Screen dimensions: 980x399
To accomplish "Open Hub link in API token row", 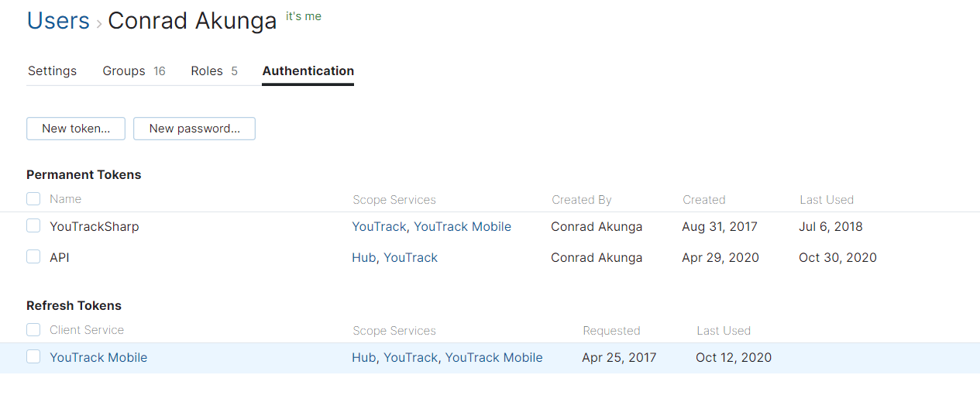I will pos(363,257).
